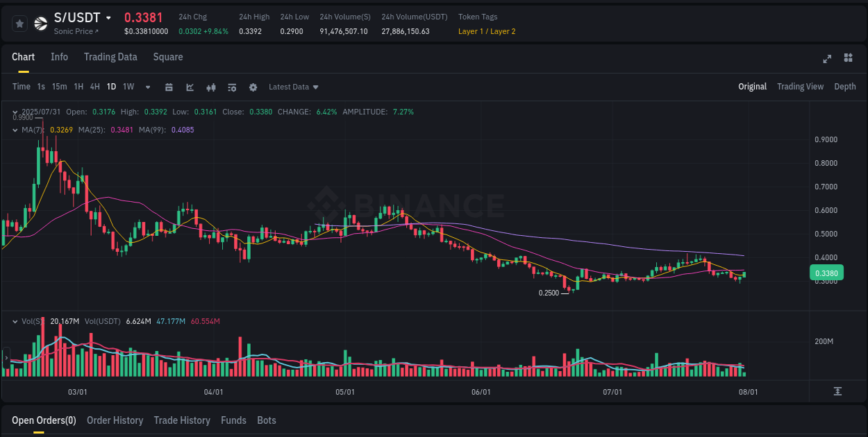This screenshot has width=868, height=437.
Task: Open the layout widget icon top right
Action: [x=847, y=59]
